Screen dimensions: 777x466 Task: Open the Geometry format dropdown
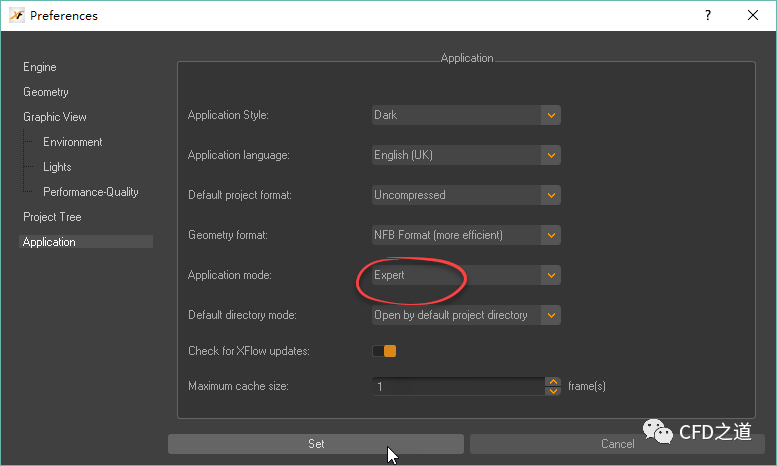(x=465, y=235)
